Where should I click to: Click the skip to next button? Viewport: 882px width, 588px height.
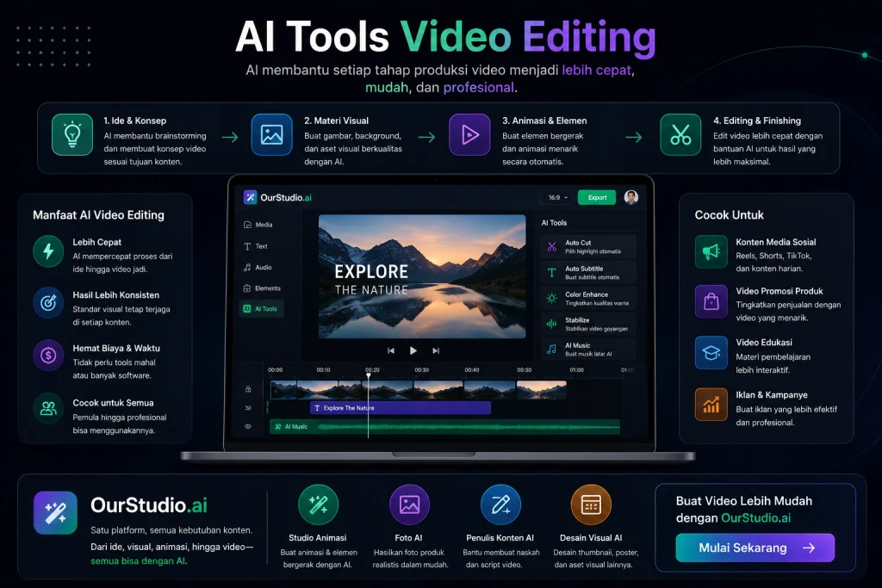click(x=435, y=350)
